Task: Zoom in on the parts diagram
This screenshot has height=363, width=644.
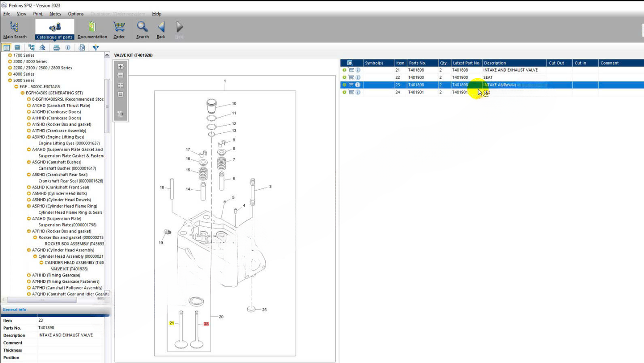Action: pos(120,67)
